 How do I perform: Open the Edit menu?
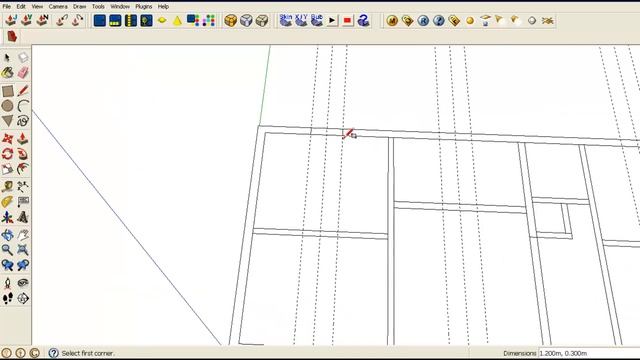pyautogui.click(x=21, y=7)
